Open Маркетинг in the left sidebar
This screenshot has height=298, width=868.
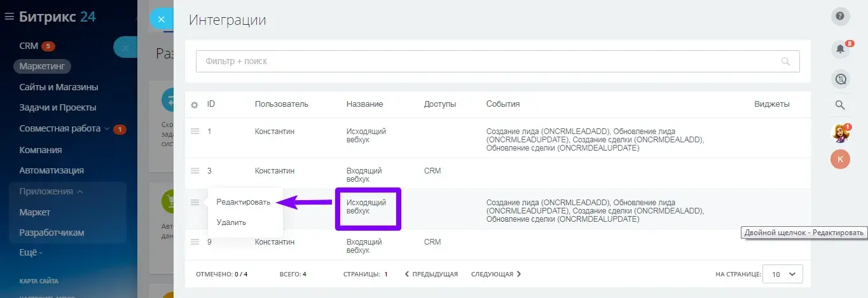coord(43,66)
